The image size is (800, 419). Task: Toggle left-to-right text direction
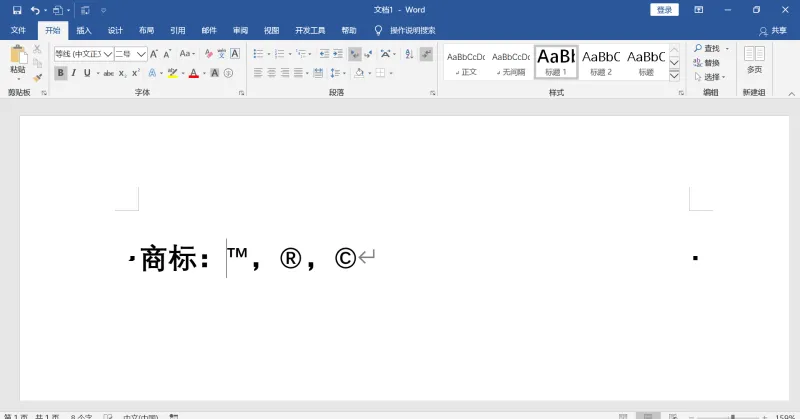355,54
